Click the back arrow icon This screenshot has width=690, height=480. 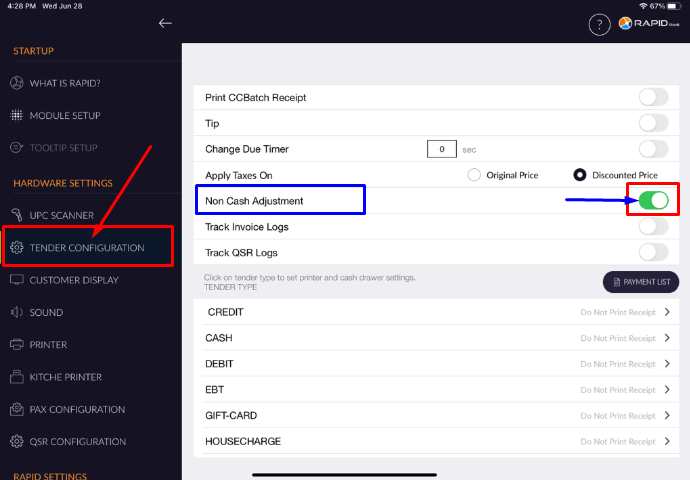pyautogui.click(x=165, y=23)
